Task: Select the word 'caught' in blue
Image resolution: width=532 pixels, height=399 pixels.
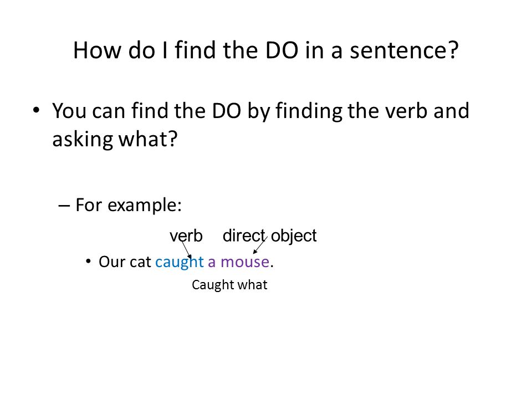Action: pos(180,262)
